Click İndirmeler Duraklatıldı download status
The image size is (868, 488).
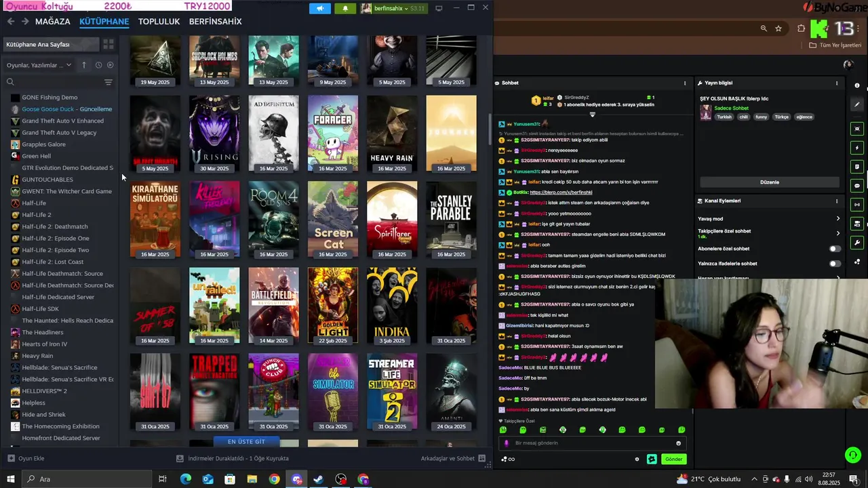tap(233, 459)
